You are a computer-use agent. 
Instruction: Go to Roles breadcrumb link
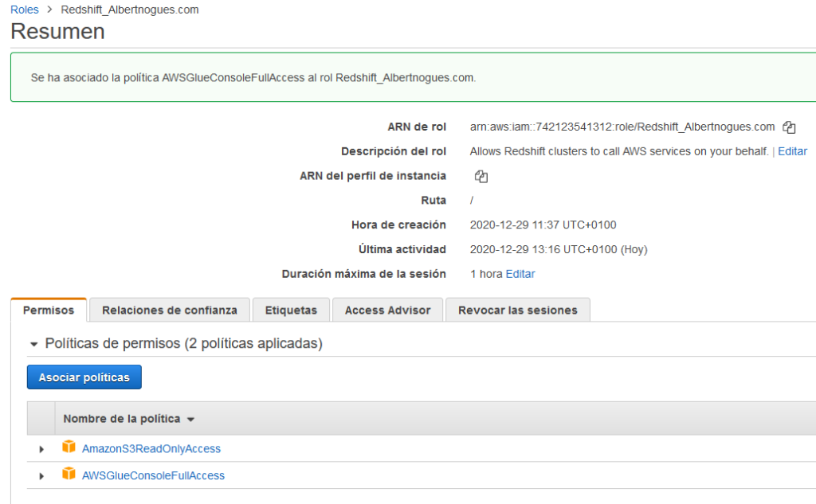click(25, 10)
